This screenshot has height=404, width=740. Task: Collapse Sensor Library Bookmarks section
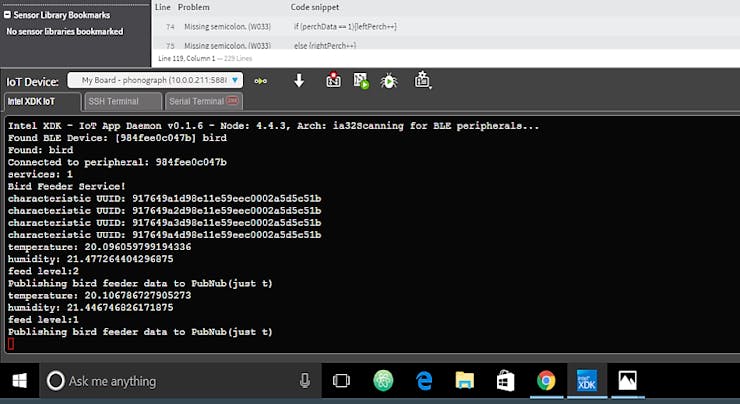7,15
